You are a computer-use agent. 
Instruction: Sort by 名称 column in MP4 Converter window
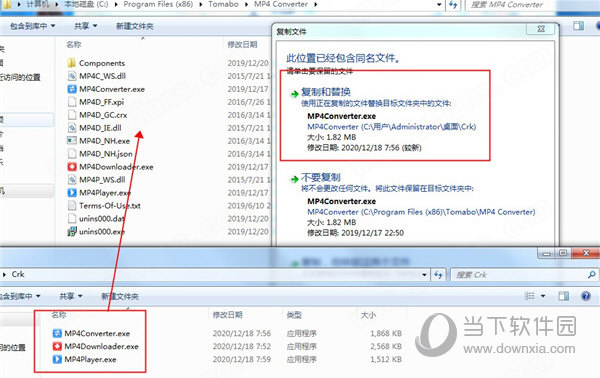[73, 45]
